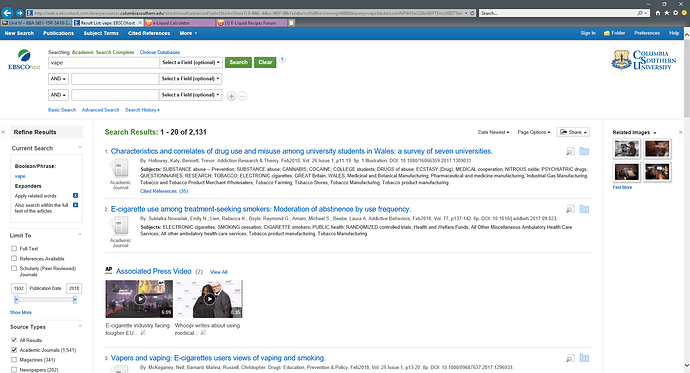690x373 pixels.
Task: Toggle the All Results source type
Action: pyautogui.click(x=14, y=340)
